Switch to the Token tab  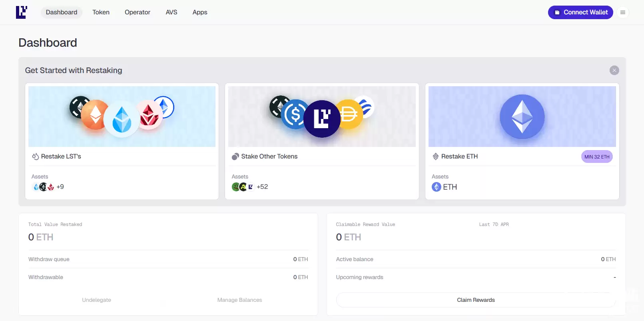pyautogui.click(x=101, y=12)
